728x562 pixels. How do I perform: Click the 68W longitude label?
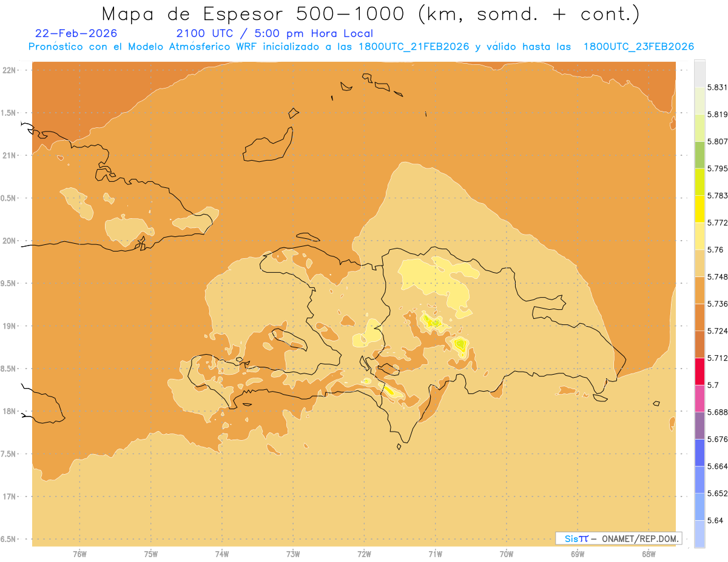[x=649, y=554]
